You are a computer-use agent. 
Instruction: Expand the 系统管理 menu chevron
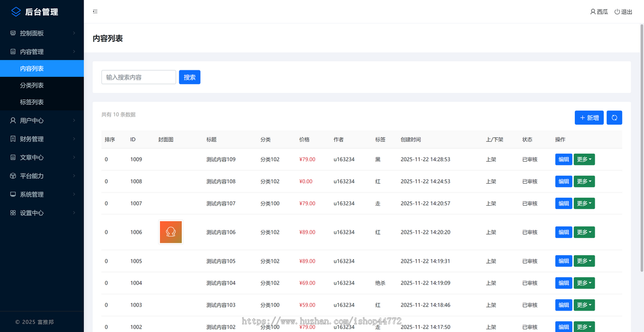75,194
